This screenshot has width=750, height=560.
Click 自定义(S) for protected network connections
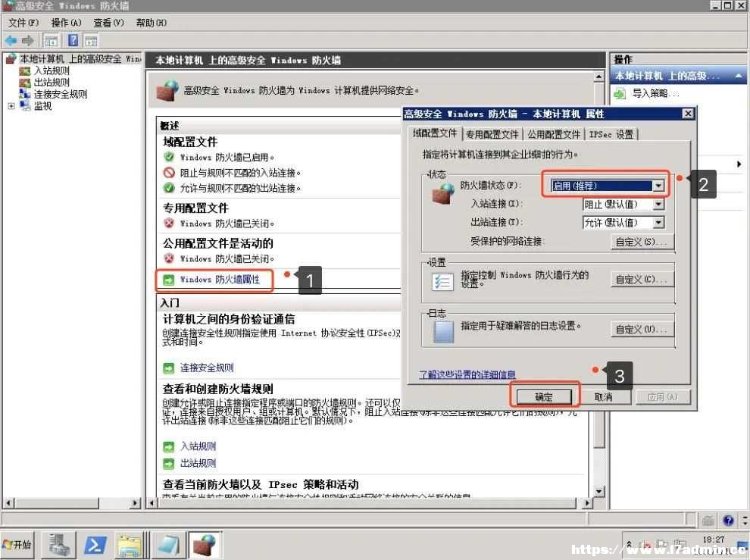click(642, 242)
